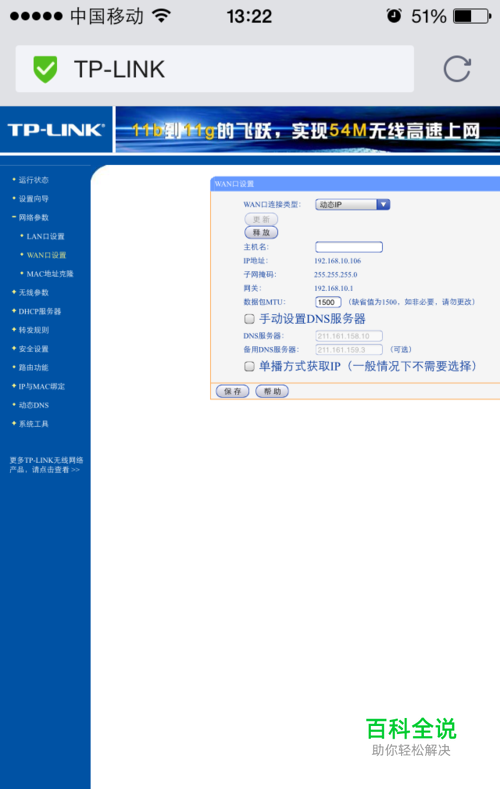Open the 运行状态 menu item
Viewport: 500px width, 789px height.
(x=33, y=180)
